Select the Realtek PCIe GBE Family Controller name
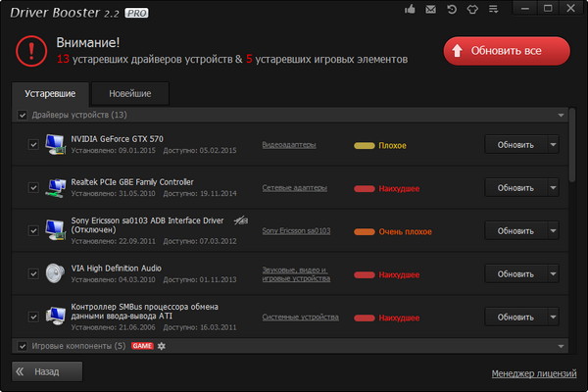588x392 pixels. pos(132,182)
